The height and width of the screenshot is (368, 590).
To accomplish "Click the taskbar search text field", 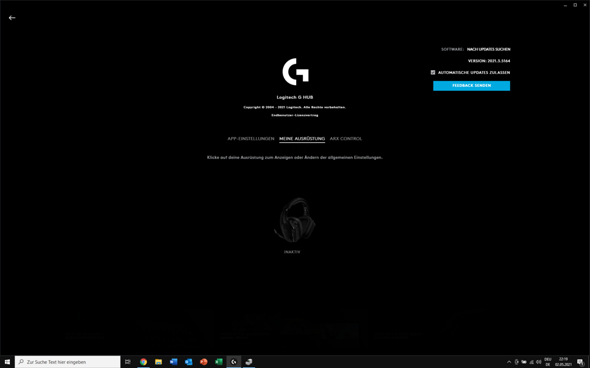I will coord(68,362).
